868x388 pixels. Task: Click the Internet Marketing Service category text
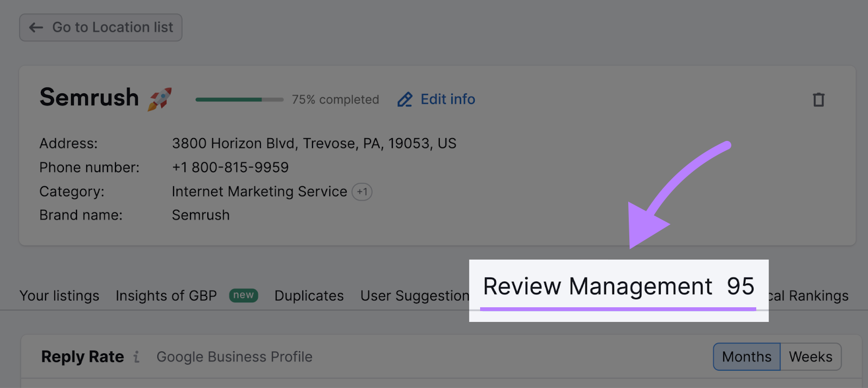[259, 192]
